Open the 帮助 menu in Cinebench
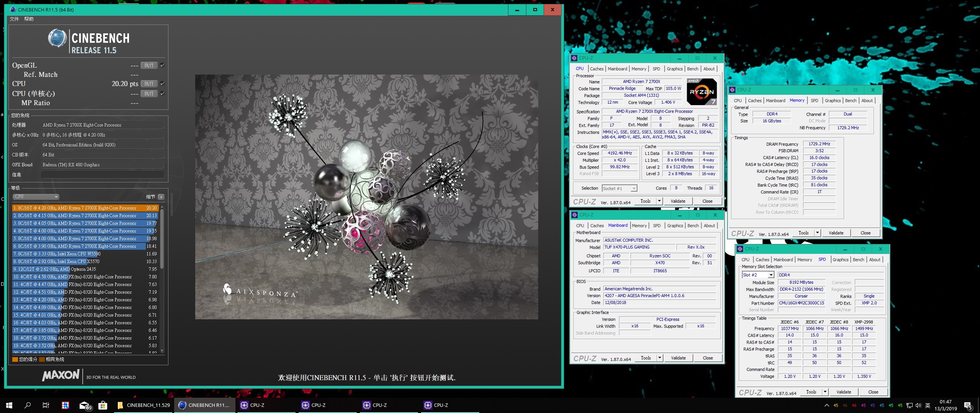 tap(29, 19)
